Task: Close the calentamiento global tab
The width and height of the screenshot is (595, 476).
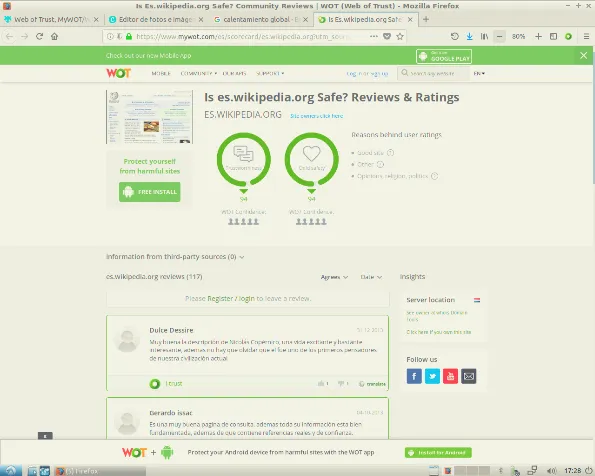Action: pyautogui.click(x=305, y=19)
